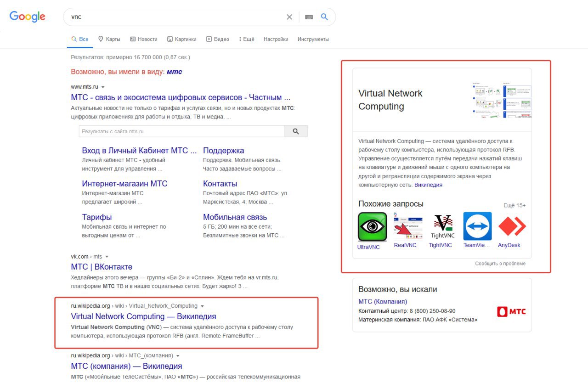588x383 pixels.
Task: Expand the wiki МТС_(компания) result arrow
Action: (x=178, y=356)
